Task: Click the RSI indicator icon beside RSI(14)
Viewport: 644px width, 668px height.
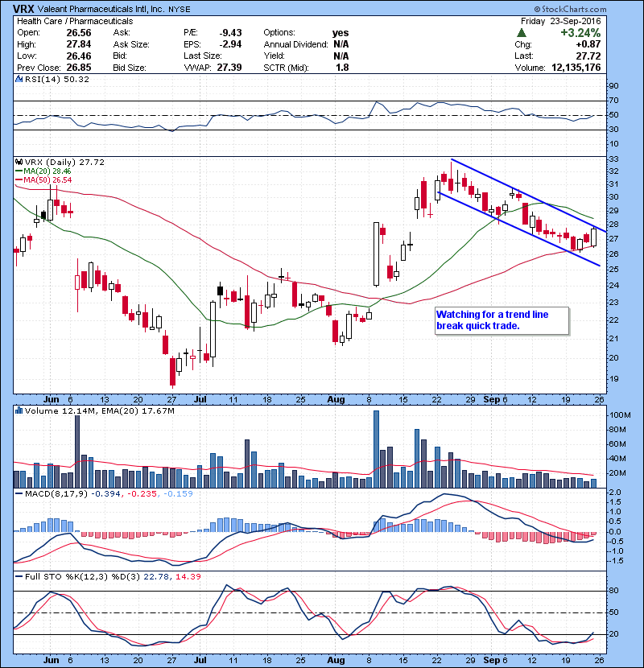Action: coord(19,79)
